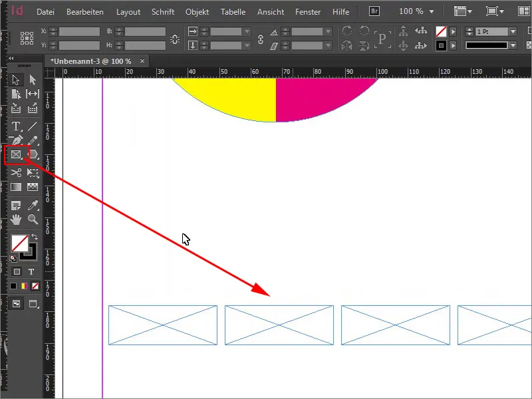Screen dimensions: 532x399
Task: Open the Objekt menu
Action: point(197,12)
